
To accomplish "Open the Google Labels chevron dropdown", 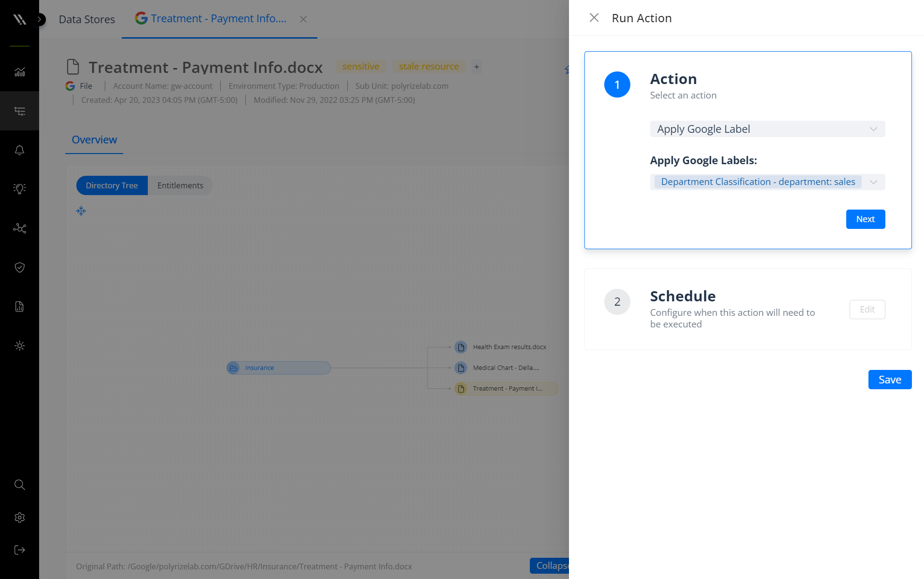I will tap(873, 182).
